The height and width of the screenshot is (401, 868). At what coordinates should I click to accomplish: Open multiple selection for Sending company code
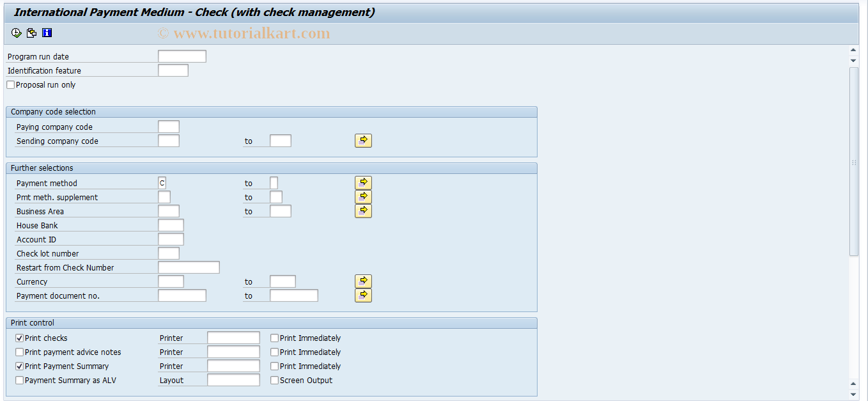tap(363, 141)
